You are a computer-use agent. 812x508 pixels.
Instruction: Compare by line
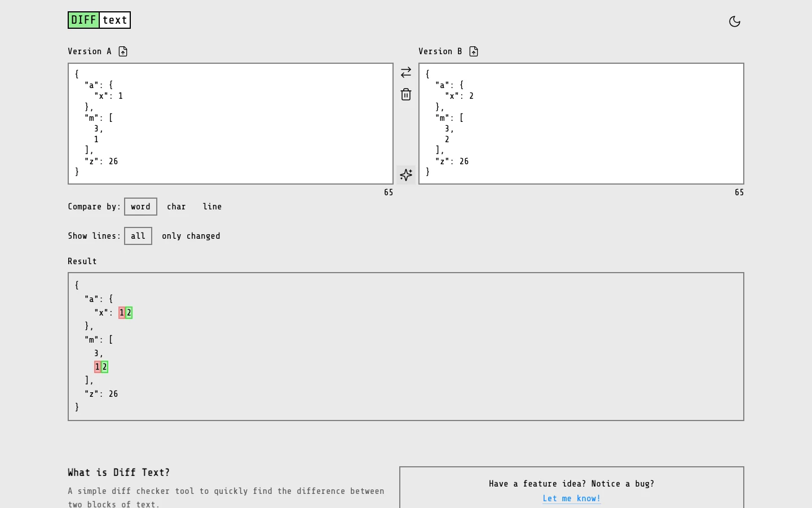click(213, 207)
